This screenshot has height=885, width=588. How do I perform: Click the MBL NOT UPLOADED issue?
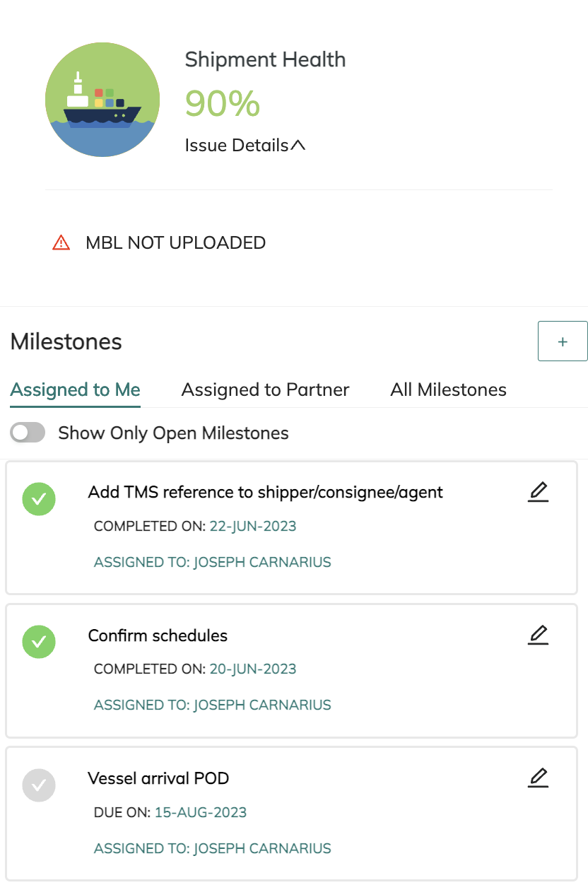pos(175,243)
